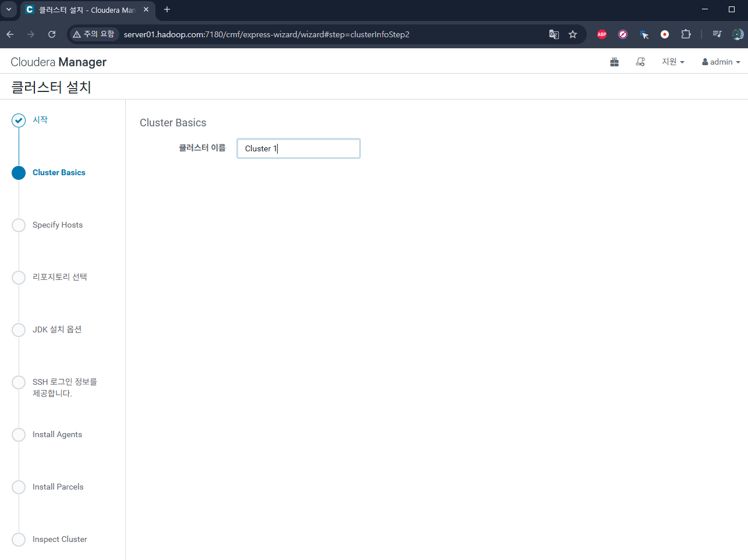Screen dimensions: 748x560
Task: Select the JDK 설치 옵션 step label
Action: pyautogui.click(x=57, y=329)
